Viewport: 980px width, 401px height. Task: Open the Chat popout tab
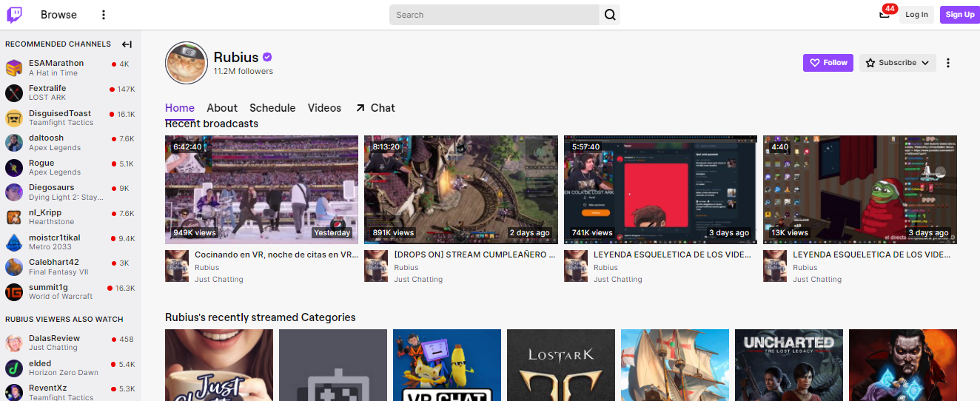click(375, 108)
